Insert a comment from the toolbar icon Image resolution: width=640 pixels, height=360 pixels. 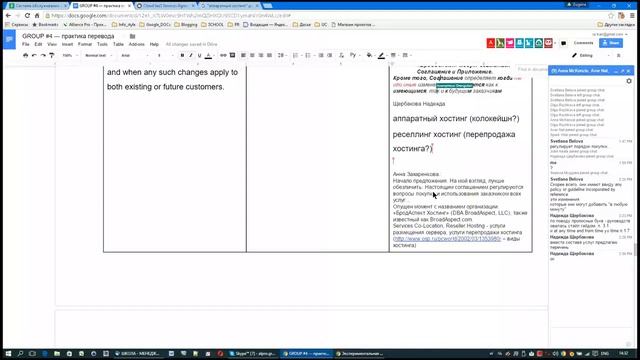[x=232, y=56]
